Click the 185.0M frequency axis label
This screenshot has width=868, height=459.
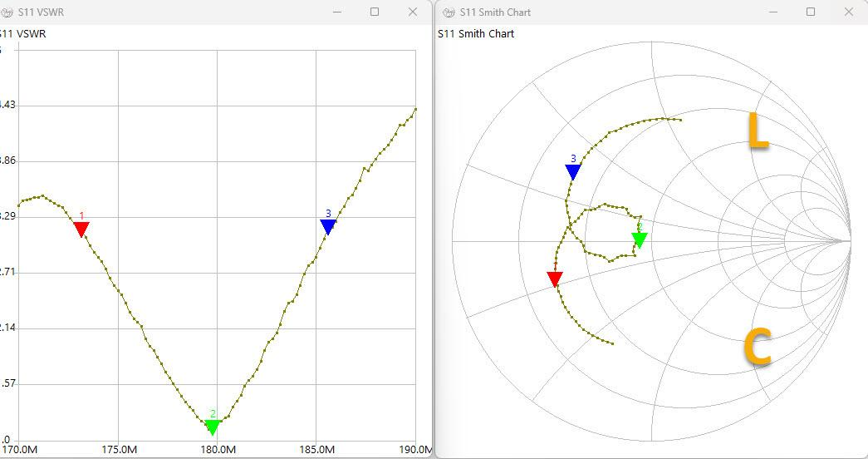point(316,450)
